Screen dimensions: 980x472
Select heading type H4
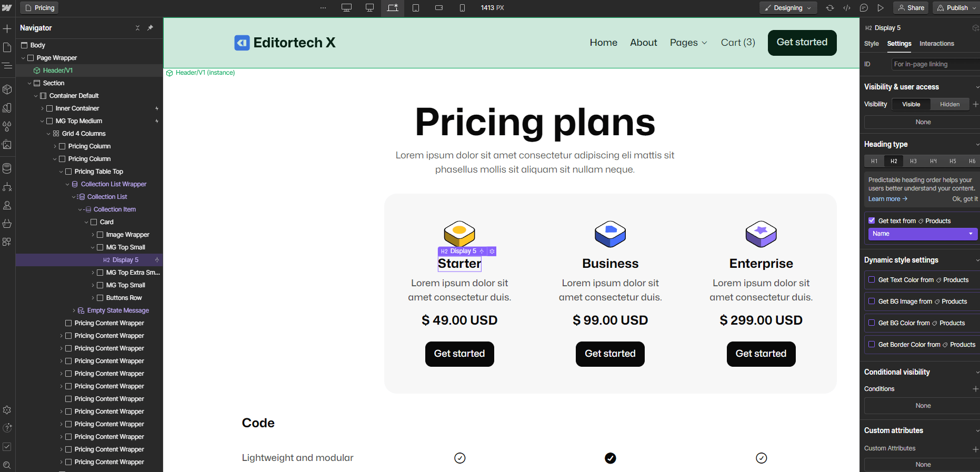coord(933,161)
